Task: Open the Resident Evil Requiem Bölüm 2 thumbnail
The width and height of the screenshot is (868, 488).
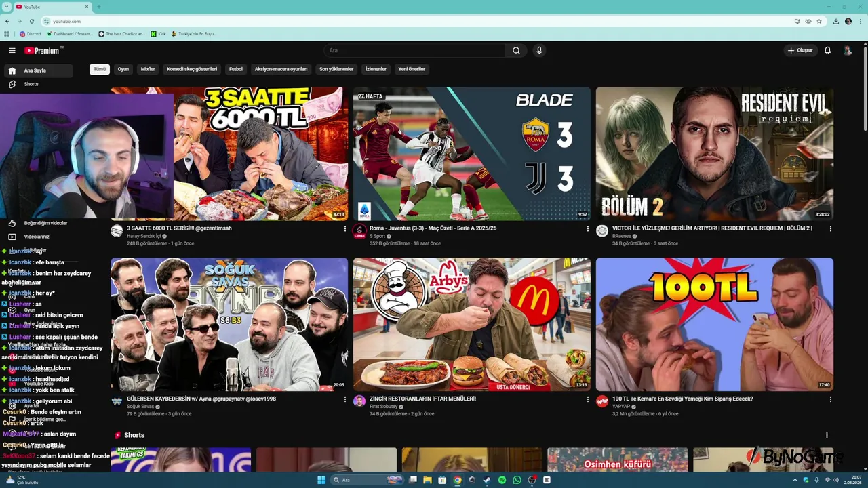Action: click(714, 153)
